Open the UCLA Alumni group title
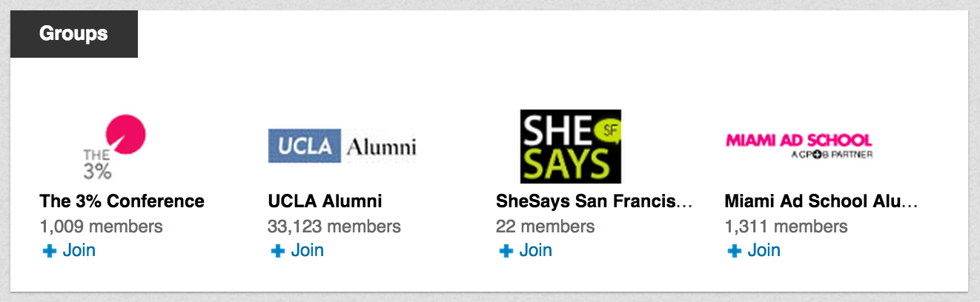 coord(325,201)
